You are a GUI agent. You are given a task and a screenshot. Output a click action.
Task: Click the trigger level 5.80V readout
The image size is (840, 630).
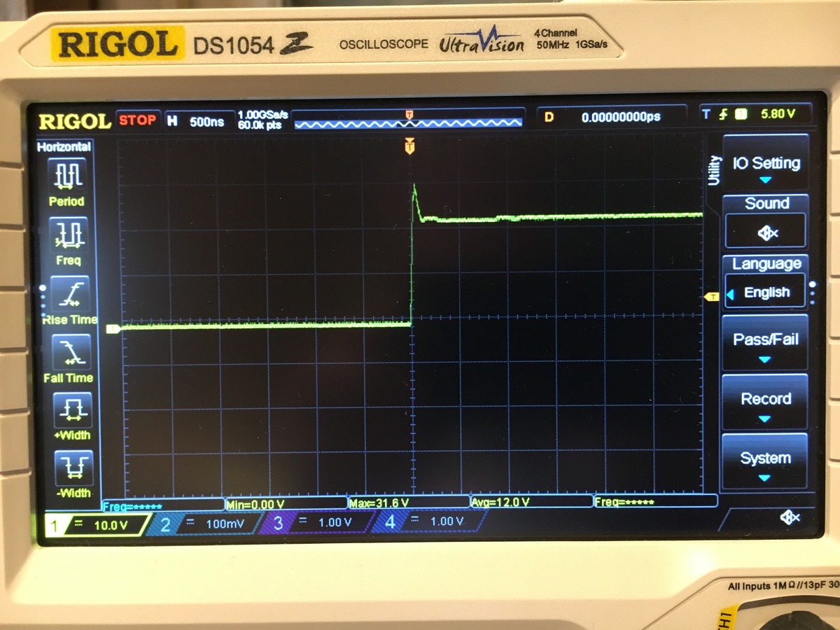756,114
